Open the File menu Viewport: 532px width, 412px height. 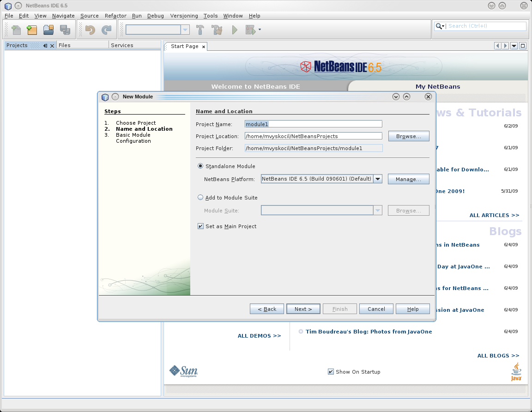click(x=9, y=16)
